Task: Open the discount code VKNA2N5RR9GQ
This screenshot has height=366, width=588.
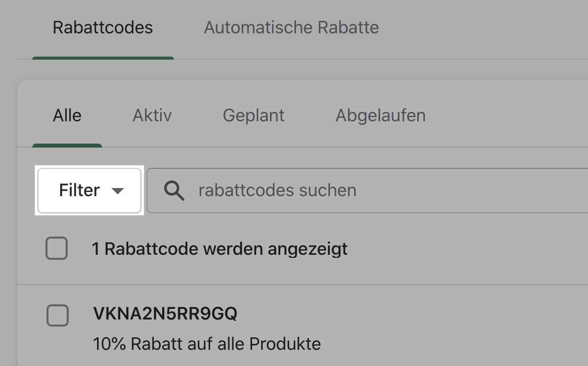Action: click(165, 314)
